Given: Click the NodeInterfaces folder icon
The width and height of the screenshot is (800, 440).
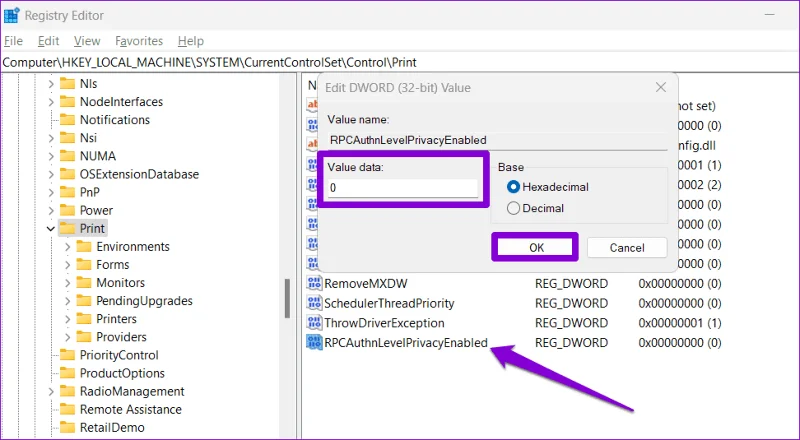Looking at the screenshot, I should [x=67, y=102].
